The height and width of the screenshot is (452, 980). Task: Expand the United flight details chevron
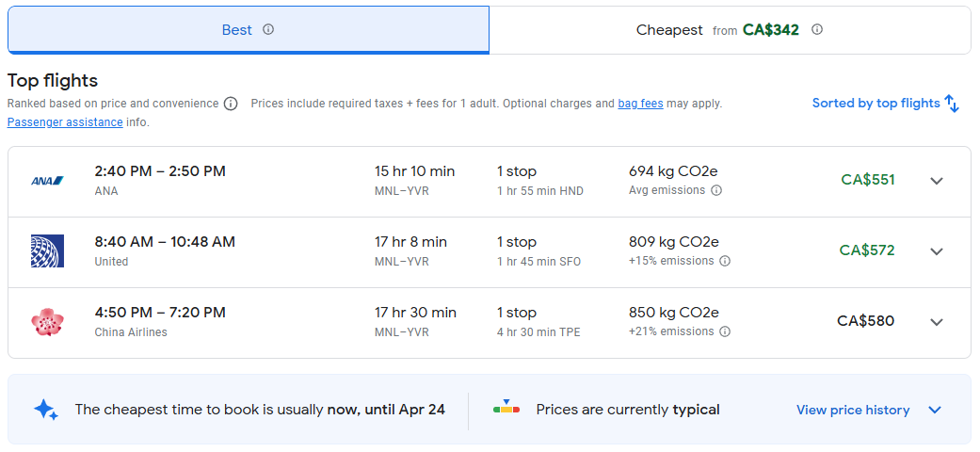point(937,251)
